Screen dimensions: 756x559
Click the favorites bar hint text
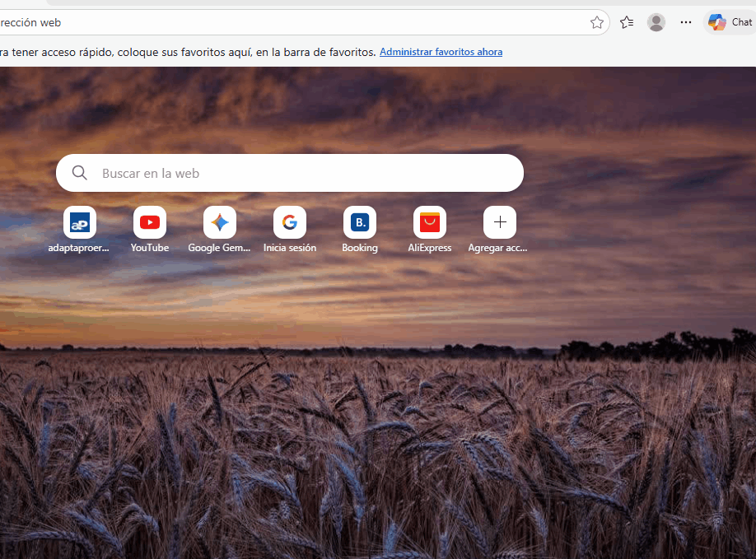[x=189, y=52]
